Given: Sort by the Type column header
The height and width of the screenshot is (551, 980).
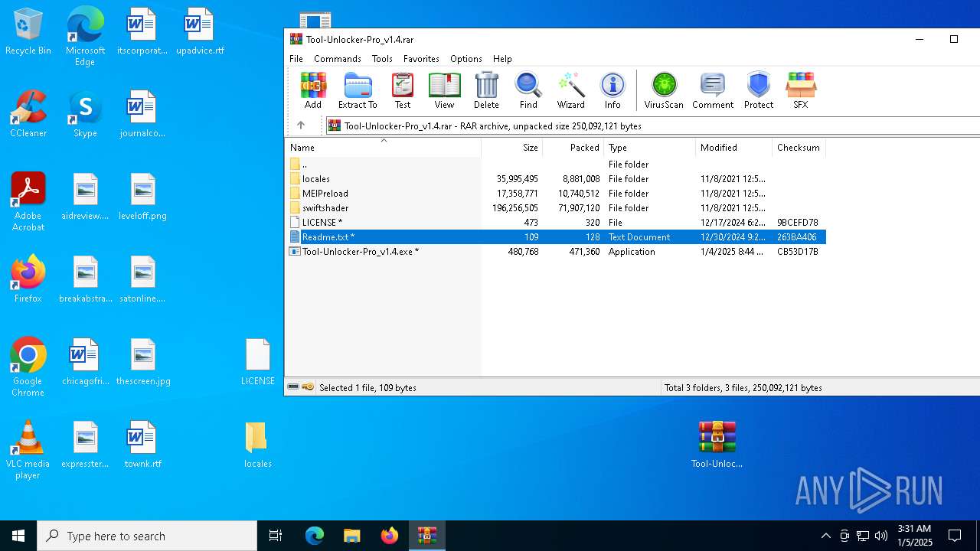Looking at the screenshot, I should click(649, 148).
